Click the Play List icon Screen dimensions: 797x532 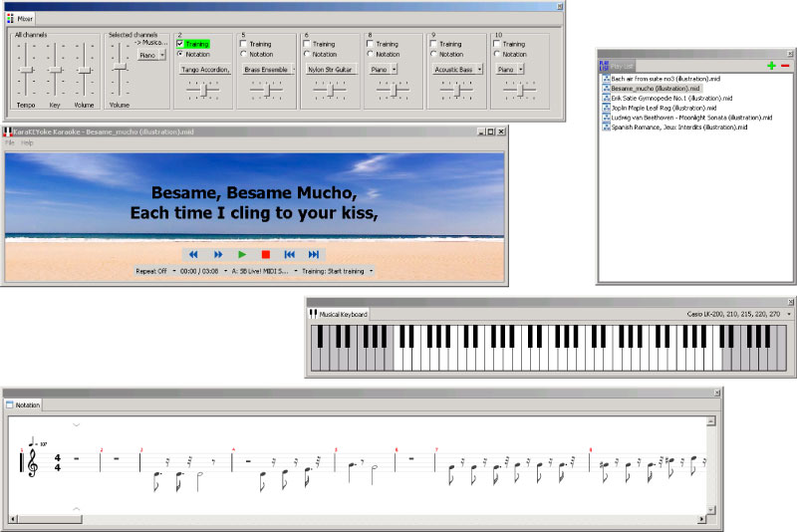coord(604,66)
